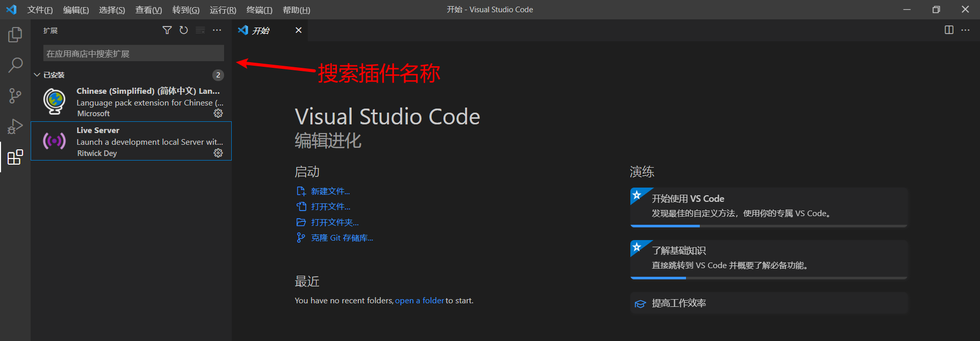Minimize the VS Code window
The width and height of the screenshot is (980, 341).
click(x=907, y=10)
